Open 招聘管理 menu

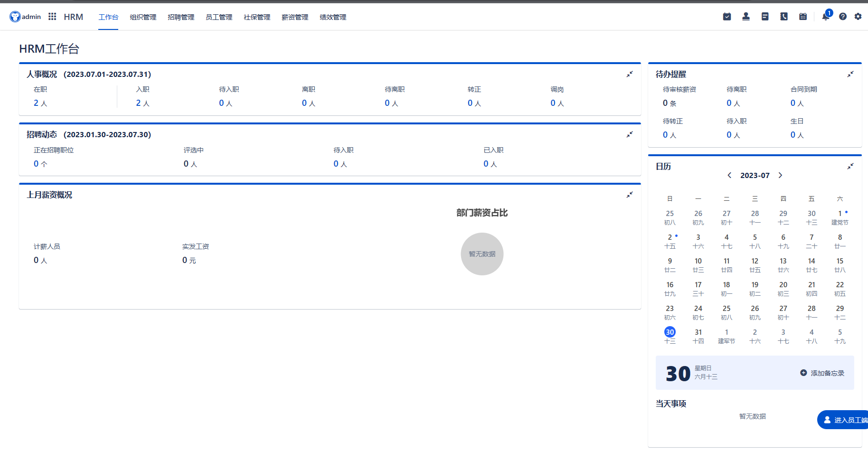[x=181, y=17]
